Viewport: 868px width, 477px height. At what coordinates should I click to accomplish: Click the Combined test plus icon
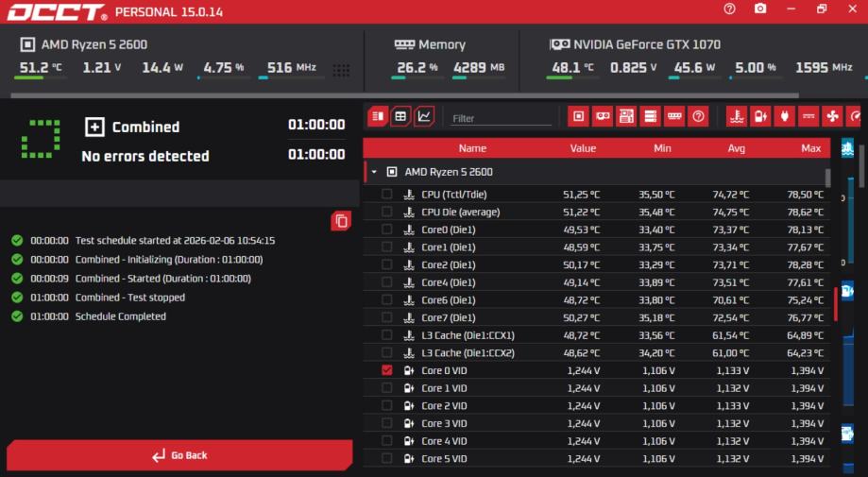(x=94, y=127)
